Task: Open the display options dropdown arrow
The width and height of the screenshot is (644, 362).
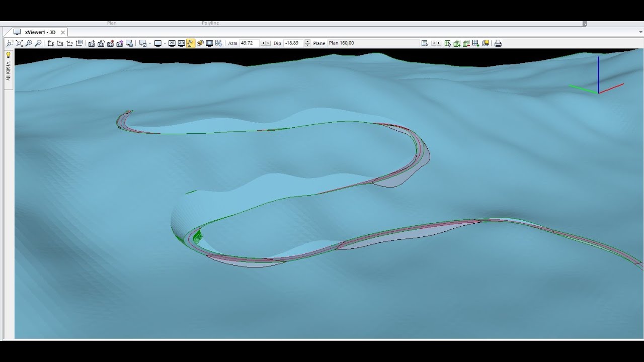Action: pos(150,43)
